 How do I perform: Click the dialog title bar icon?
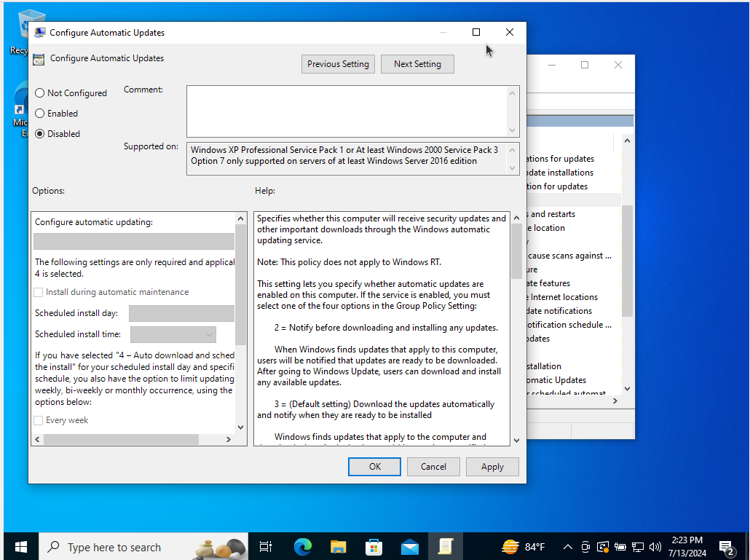coord(40,33)
